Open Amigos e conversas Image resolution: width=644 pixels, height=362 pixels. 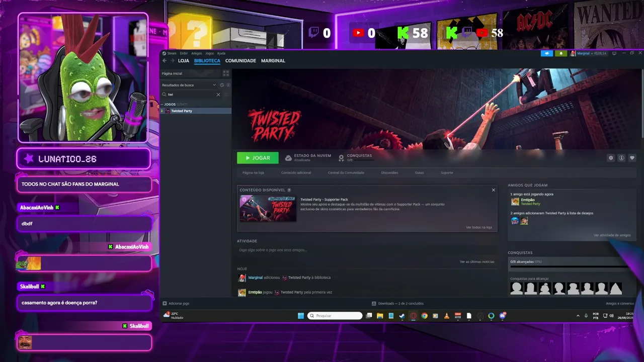[x=620, y=304]
